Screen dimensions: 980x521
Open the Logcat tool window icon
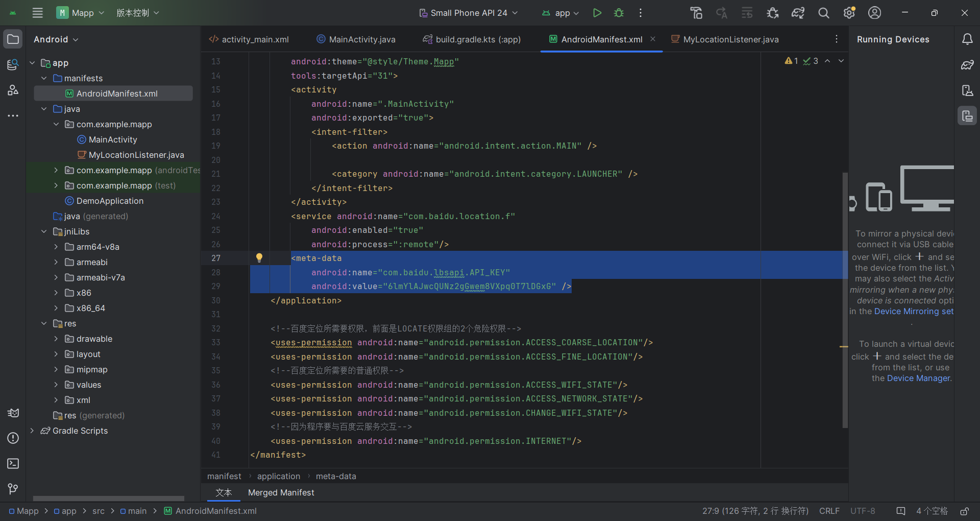point(13,413)
